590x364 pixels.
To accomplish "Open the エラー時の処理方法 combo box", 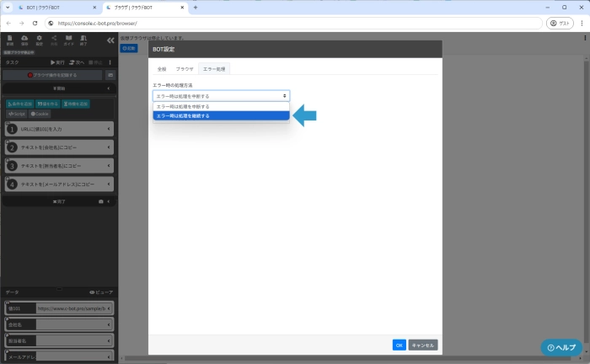I will coord(221,96).
